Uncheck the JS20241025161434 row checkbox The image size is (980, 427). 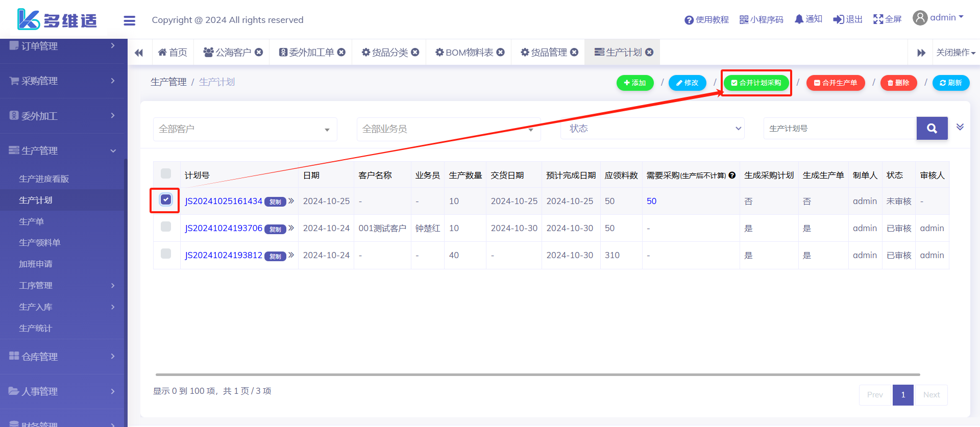click(166, 200)
